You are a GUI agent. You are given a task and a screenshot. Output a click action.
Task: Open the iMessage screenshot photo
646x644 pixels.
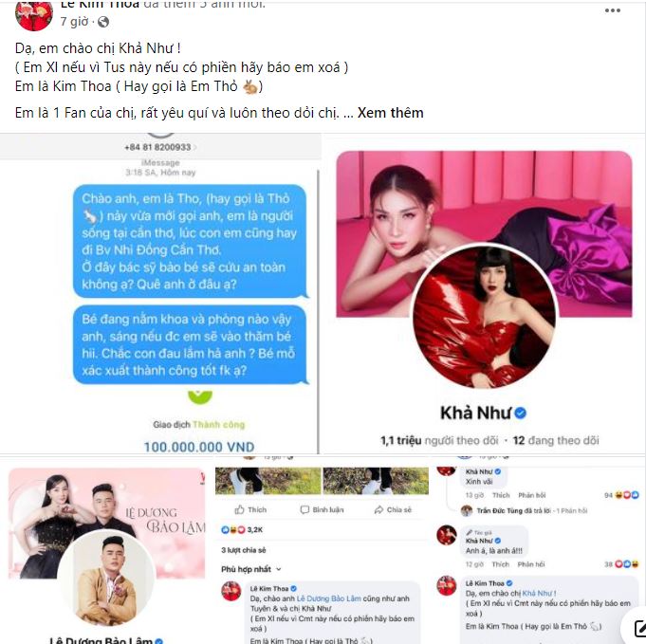click(160, 293)
